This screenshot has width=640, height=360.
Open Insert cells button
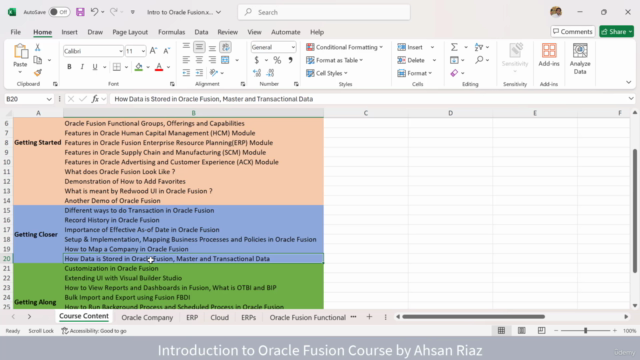[x=410, y=47]
